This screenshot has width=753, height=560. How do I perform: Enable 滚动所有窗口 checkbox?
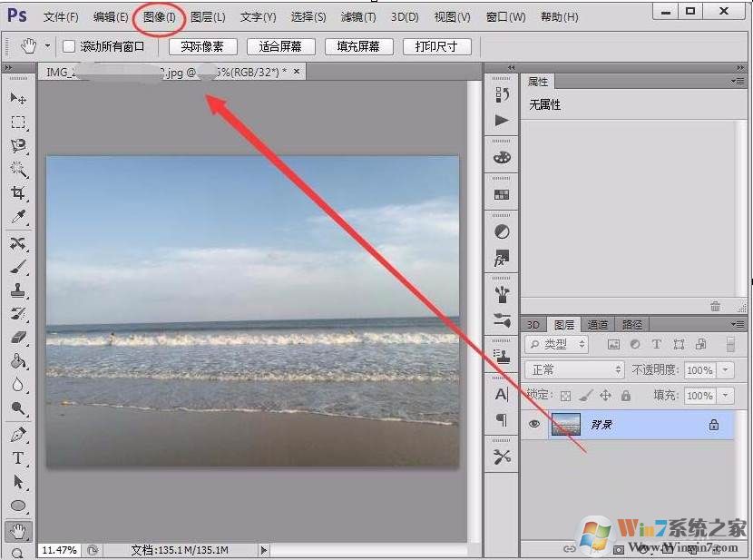tap(69, 46)
